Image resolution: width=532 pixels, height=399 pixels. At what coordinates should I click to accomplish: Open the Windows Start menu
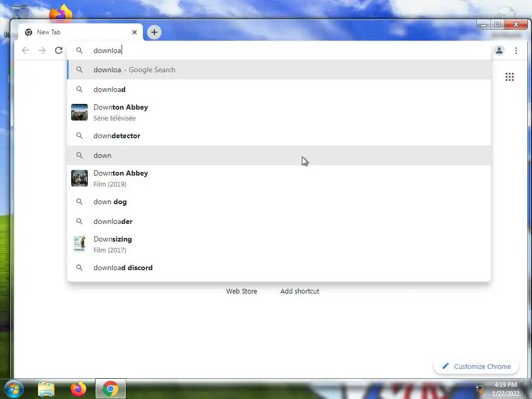coord(14,389)
